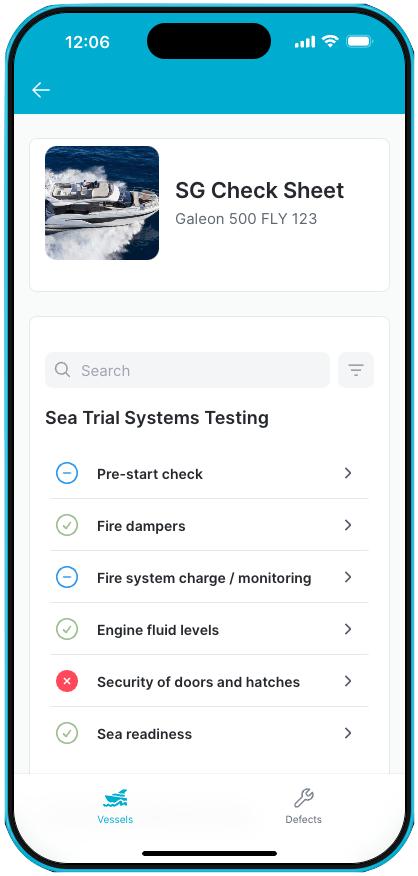This screenshot has width=418, height=876.
Task: Open Fire system charge / monitoring item
Action: tap(209, 577)
